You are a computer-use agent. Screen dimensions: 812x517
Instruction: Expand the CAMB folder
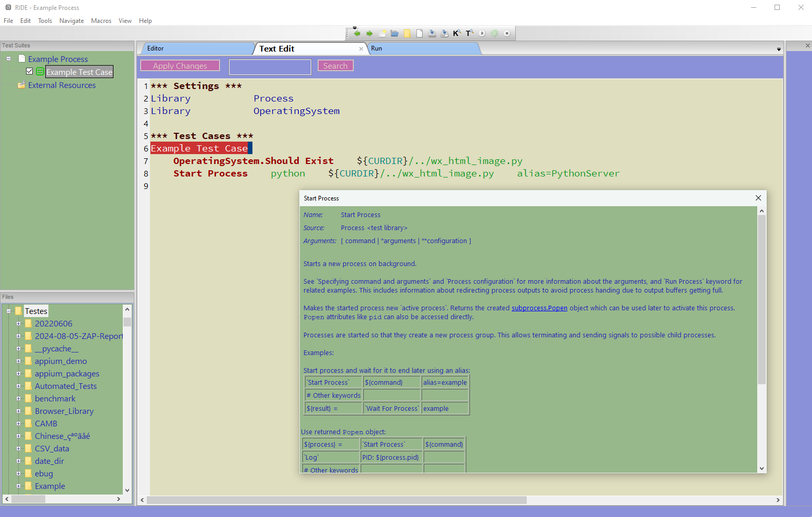point(18,423)
